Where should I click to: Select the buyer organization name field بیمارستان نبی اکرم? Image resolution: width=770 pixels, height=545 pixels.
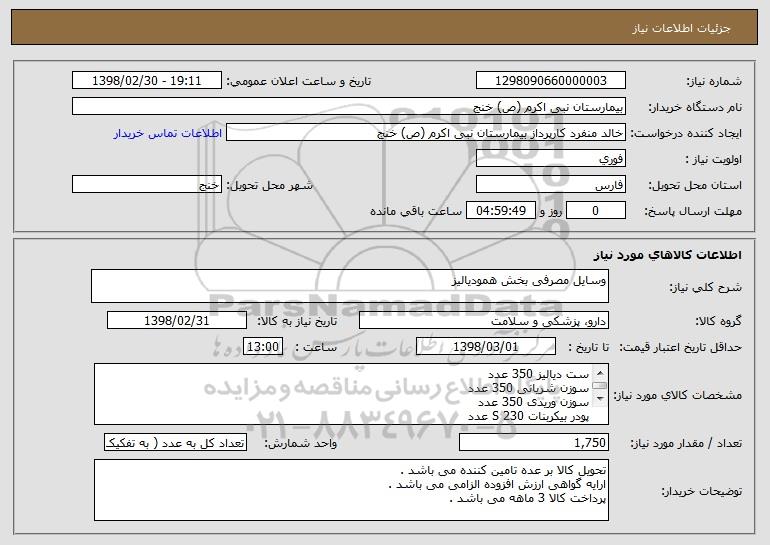349,107
